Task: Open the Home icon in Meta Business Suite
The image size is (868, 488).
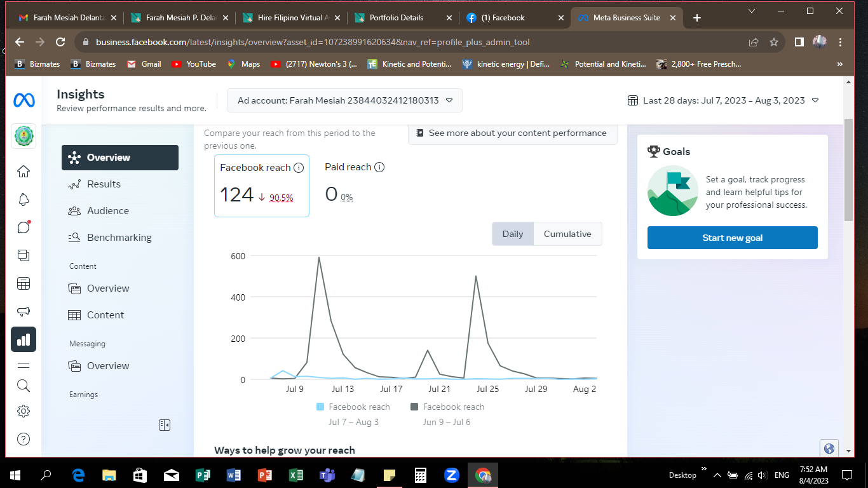Action: coord(24,172)
